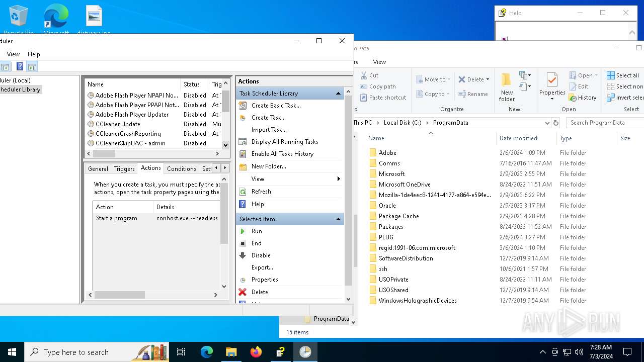Image resolution: width=644 pixels, height=362 pixels.
Task: Switch to the Conditions tab
Action: (x=181, y=169)
